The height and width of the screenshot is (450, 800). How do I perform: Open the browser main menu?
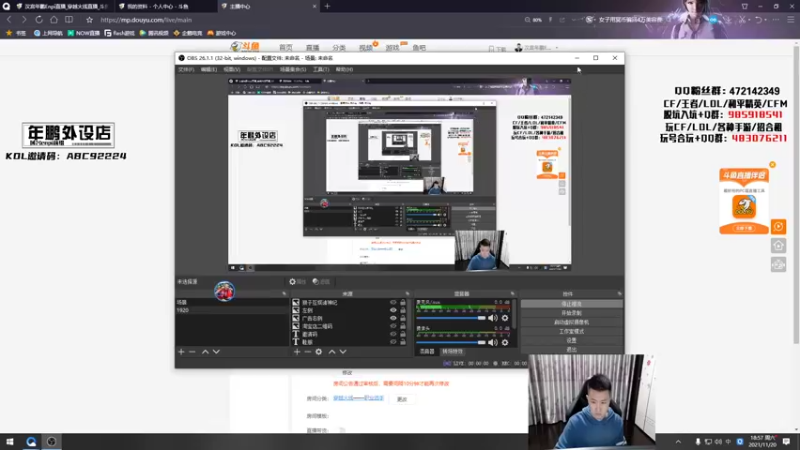coord(790,19)
